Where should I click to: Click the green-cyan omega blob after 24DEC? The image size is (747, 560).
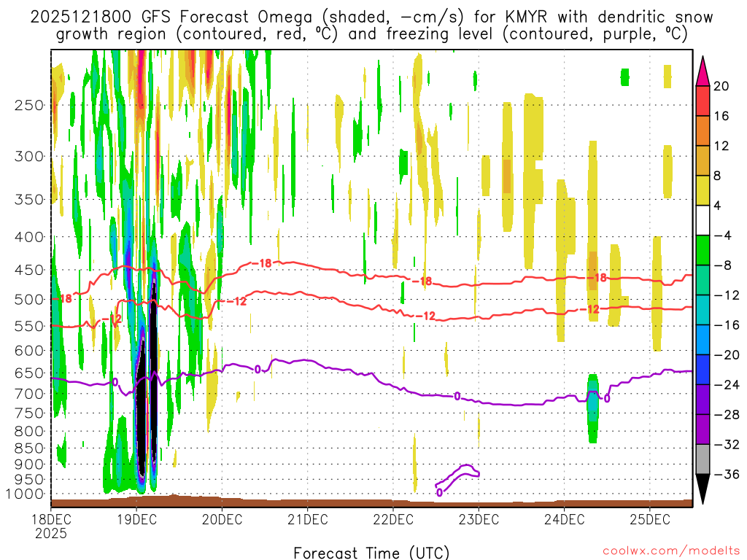click(x=592, y=408)
